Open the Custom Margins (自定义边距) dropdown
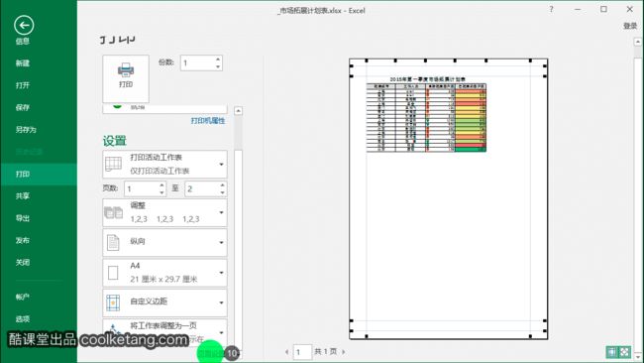The width and height of the screenshot is (644, 363). [x=164, y=302]
